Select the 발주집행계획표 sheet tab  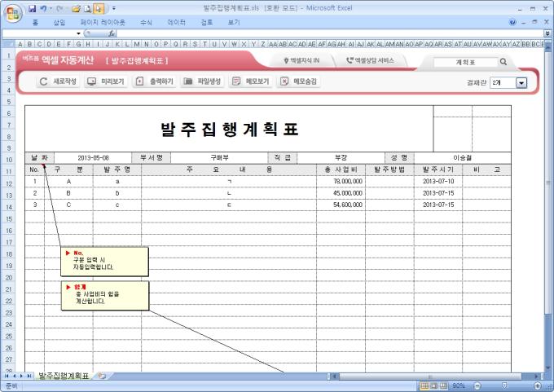[x=64, y=376]
